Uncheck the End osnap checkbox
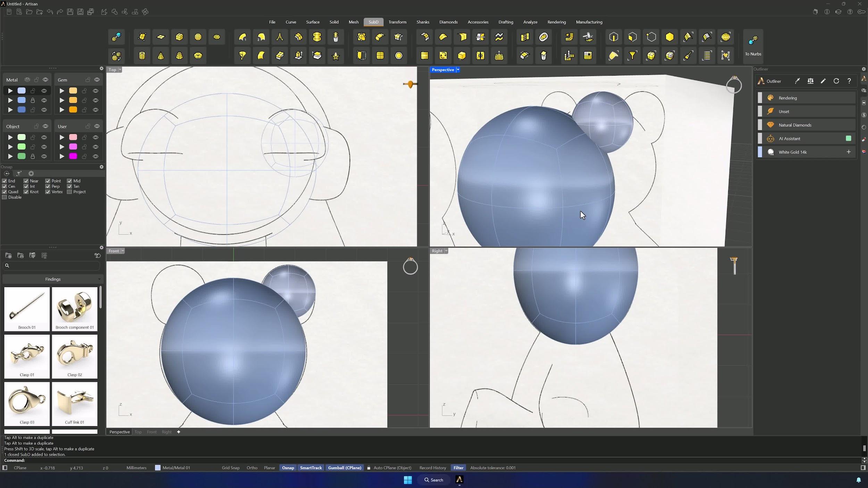Screen dimensions: 868x488 tap(5, 181)
